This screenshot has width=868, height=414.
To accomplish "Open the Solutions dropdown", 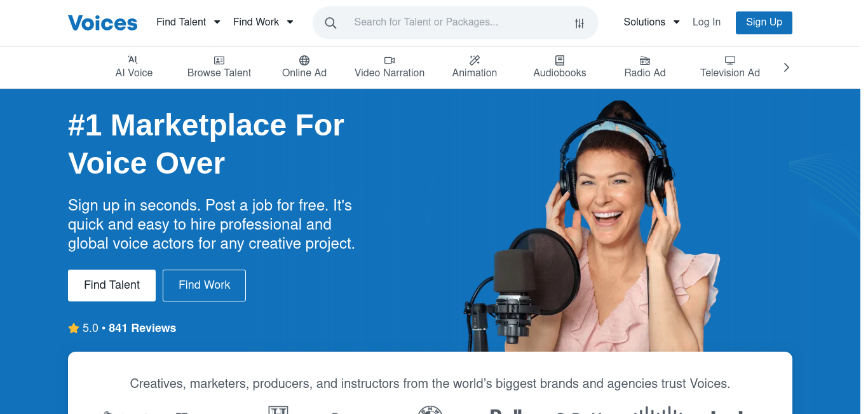I will pos(652,22).
